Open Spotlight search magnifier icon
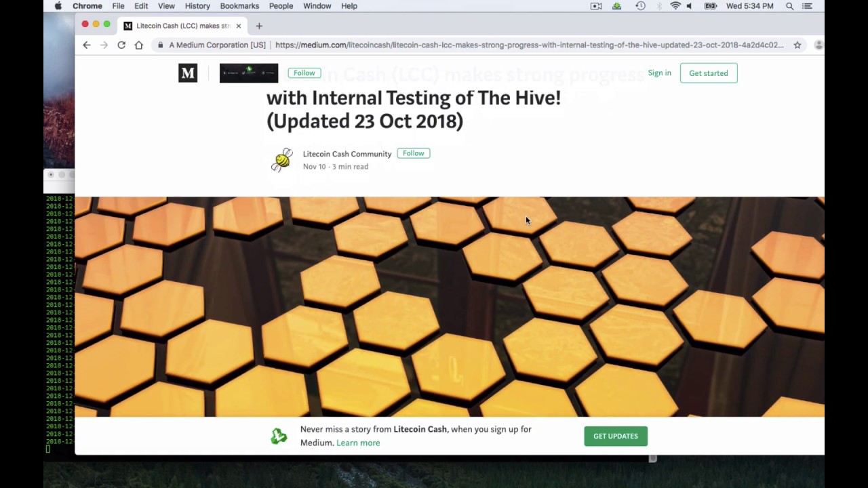 pyautogui.click(x=789, y=6)
